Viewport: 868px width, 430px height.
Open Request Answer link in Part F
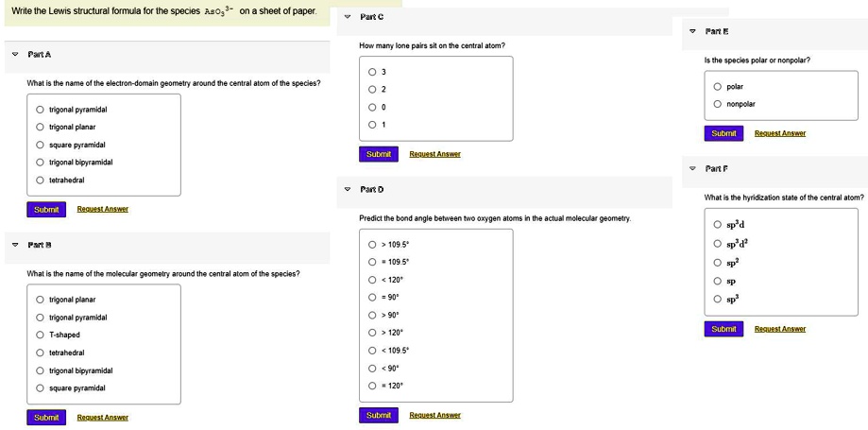click(x=780, y=329)
